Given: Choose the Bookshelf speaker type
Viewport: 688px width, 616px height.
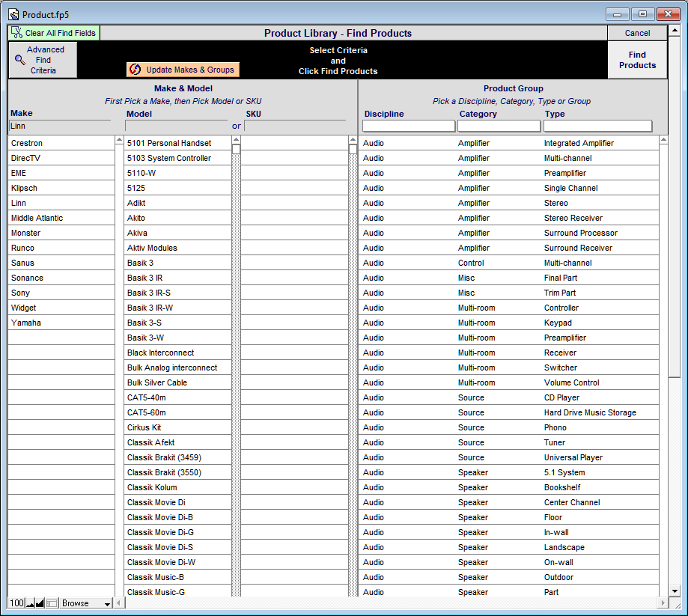Looking at the screenshot, I should coord(509,487).
